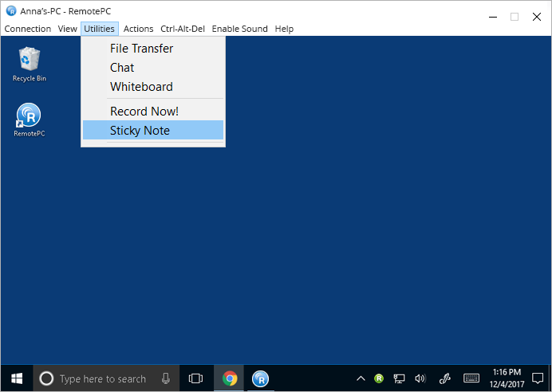Click green RemotePC tray icon
Image resolution: width=552 pixels, height=392 pixels.
coord(379,378)
